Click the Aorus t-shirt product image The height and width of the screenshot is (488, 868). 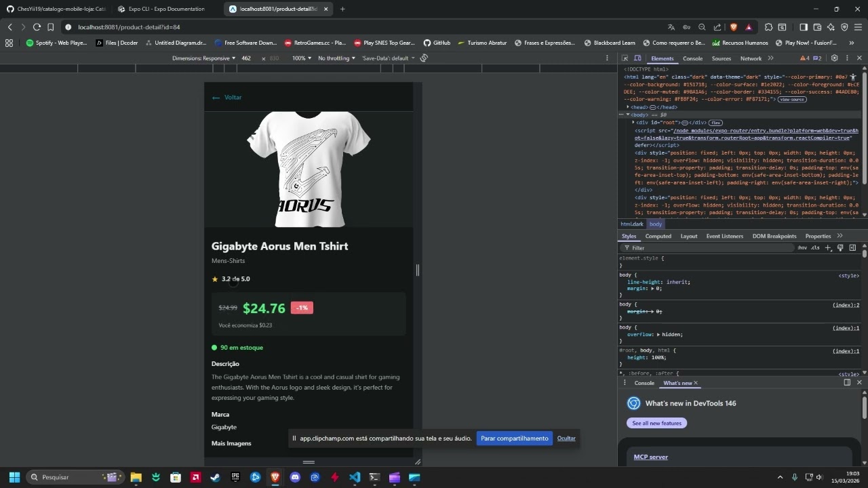coord(309,169)
